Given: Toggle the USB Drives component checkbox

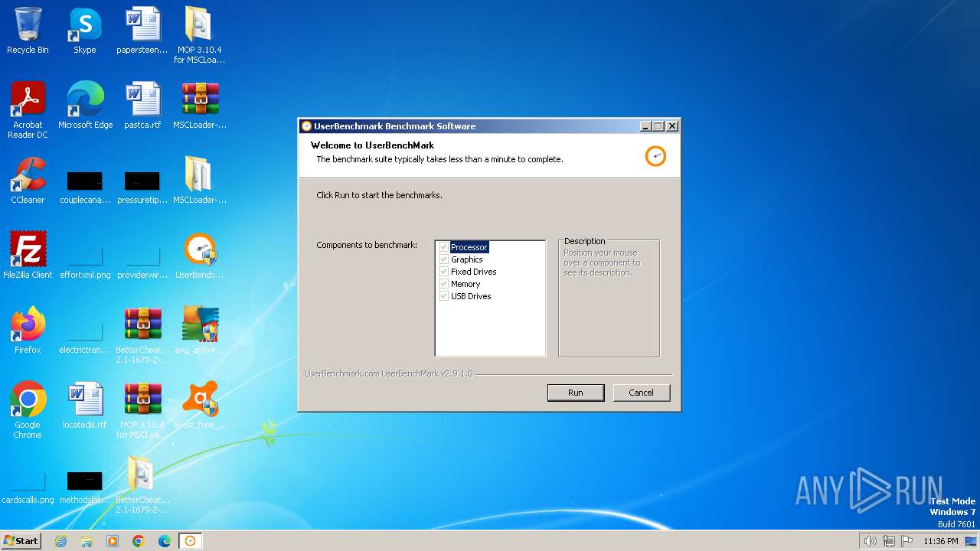Looking at the screenshot, I should tap(443, 296).
